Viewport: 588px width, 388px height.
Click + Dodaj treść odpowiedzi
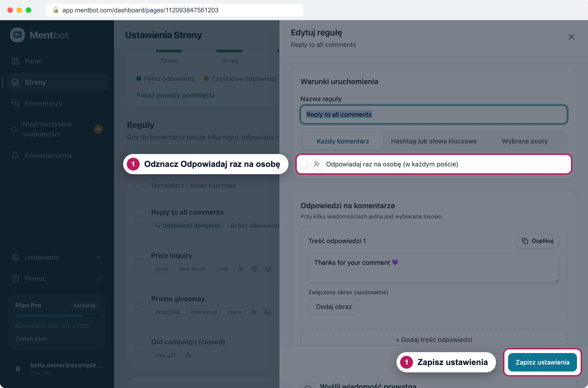coord(433,339)
